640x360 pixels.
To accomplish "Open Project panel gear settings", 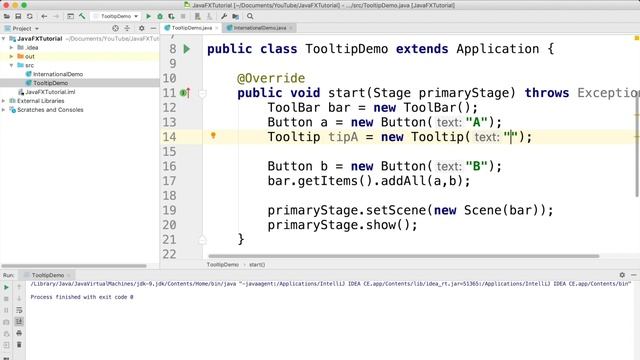I will pos(142,28).
